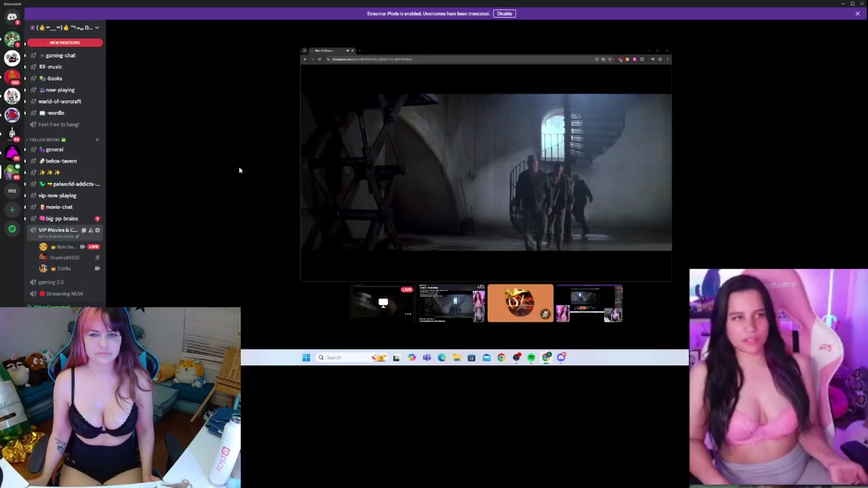Open File Explorer in streamed taskbar
This screenshot has height=488, width=868.
pyautogui.click(x=457, y=357)
